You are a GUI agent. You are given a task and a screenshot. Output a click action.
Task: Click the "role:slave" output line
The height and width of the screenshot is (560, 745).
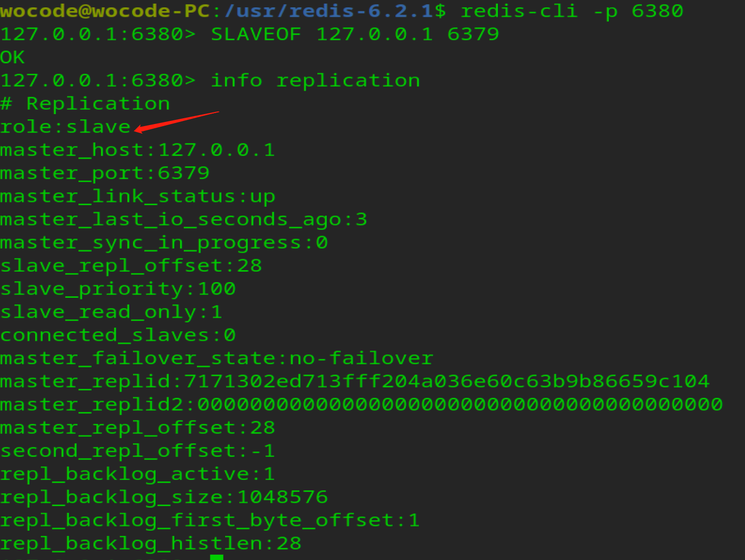pos(65,127)
